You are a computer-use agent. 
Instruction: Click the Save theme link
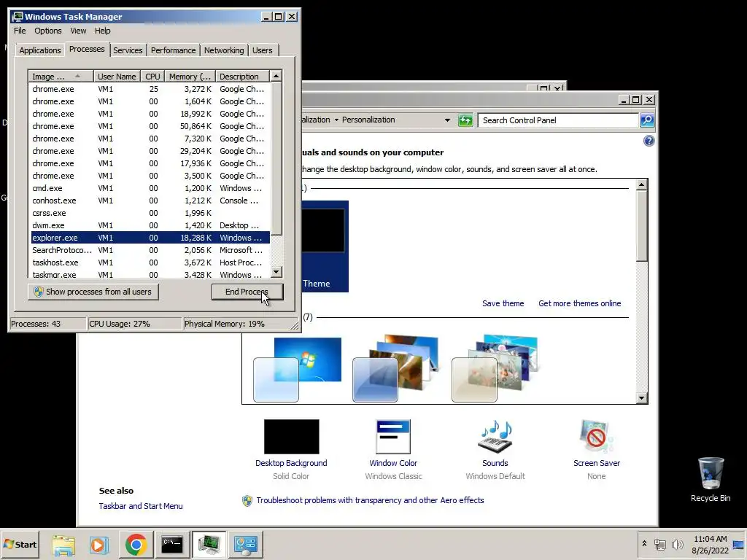pyautogui.click(x=503, y=303)
